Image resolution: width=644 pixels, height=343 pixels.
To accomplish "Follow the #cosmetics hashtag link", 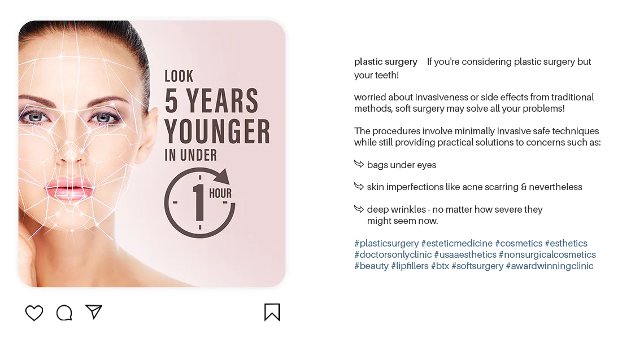I will coord(519,243).
